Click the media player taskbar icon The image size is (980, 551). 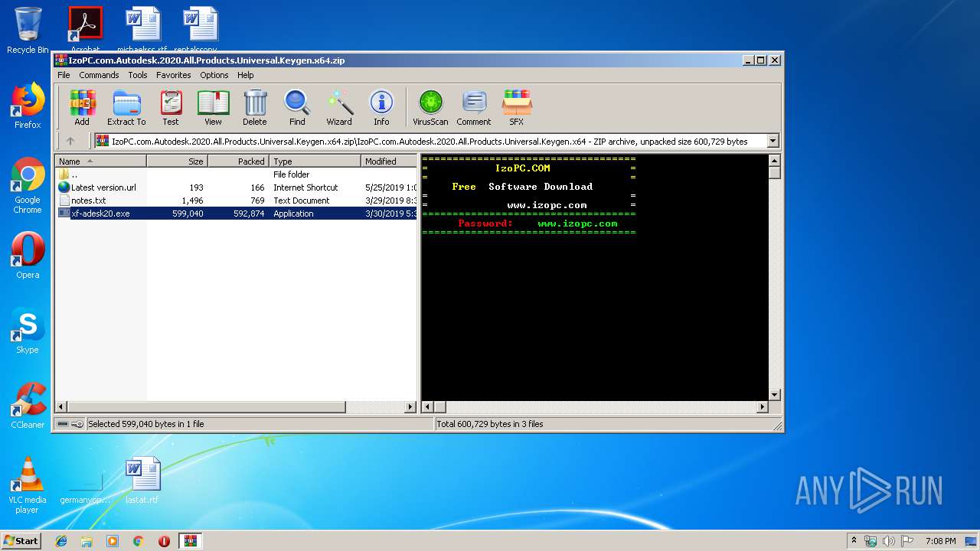tap(113, 541)
